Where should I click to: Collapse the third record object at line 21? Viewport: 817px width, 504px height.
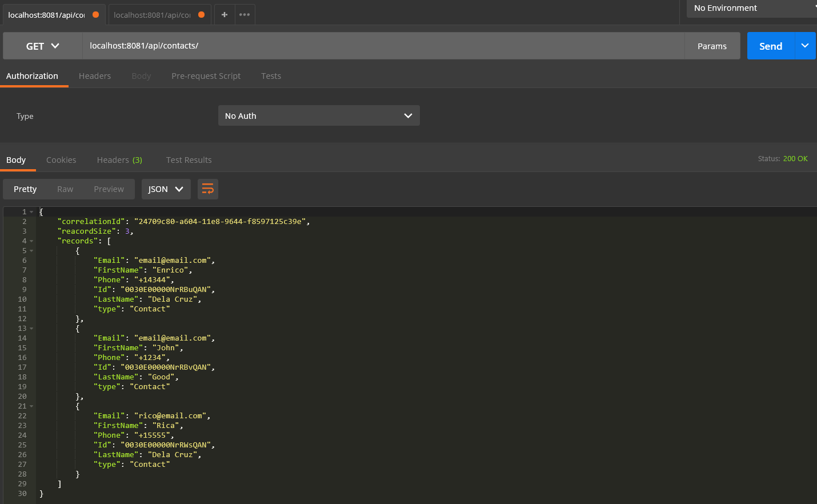31,406
